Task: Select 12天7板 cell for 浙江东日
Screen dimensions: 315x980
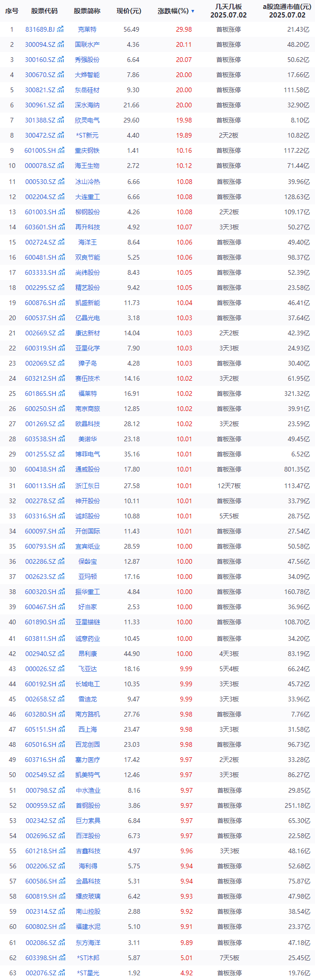Action: pyautogui.click(x=229, y=486)
